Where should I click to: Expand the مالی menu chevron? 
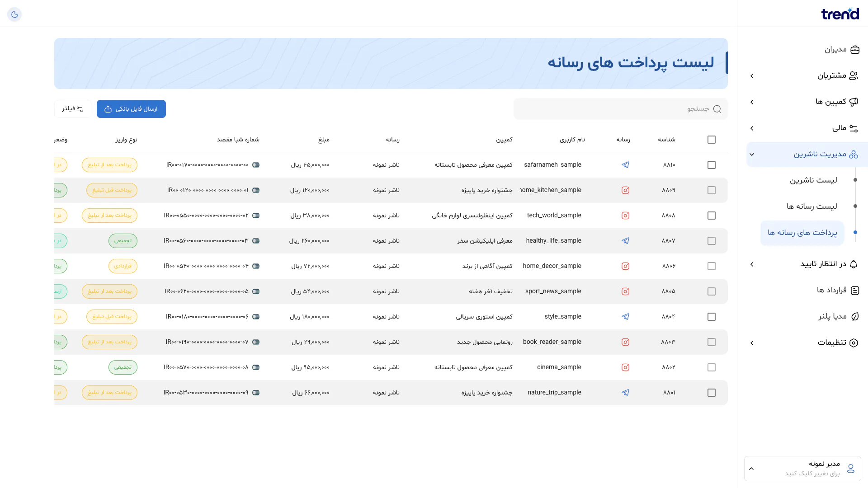[752, 128]
